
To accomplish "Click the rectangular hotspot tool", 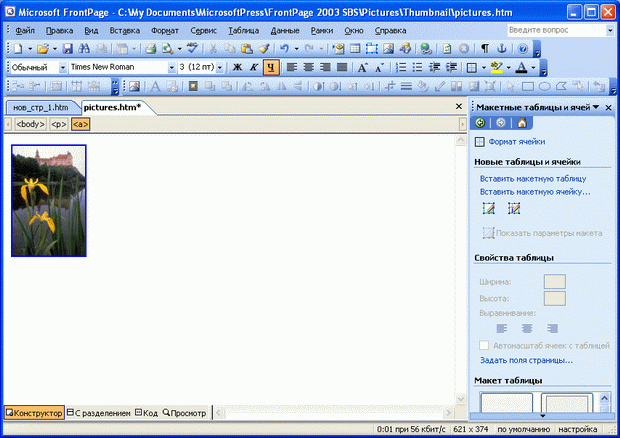I will (528, 86).
